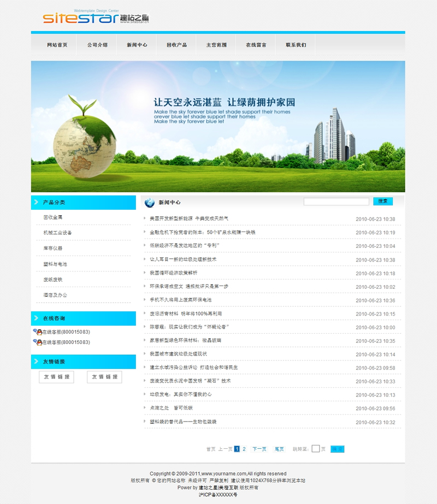Click 下一页 to view next page

(259, 449)
